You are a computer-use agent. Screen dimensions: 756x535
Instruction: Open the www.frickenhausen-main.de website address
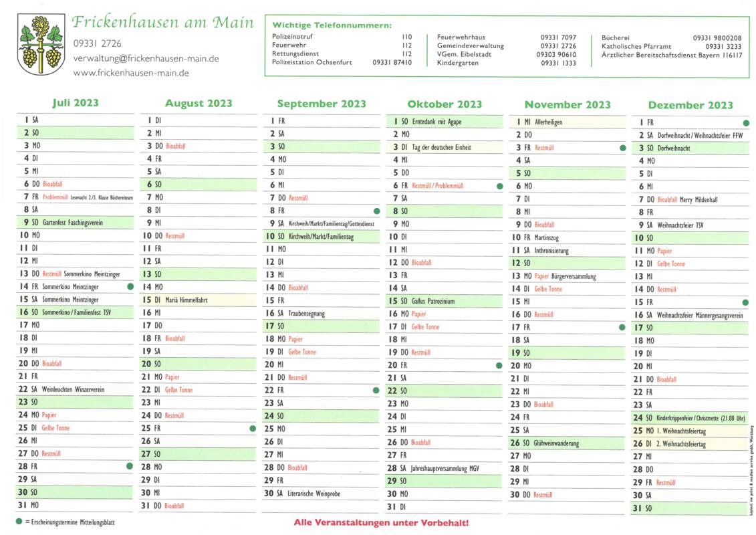[x=131, y=74]
